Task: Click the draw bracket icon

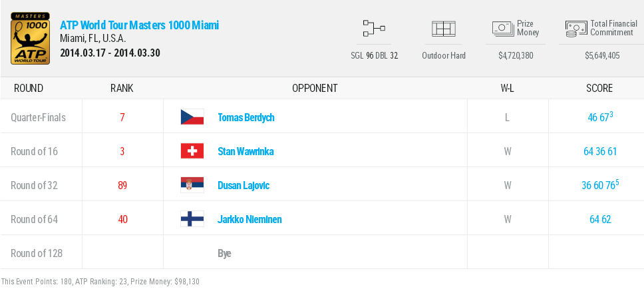Action: coord(374,29)
